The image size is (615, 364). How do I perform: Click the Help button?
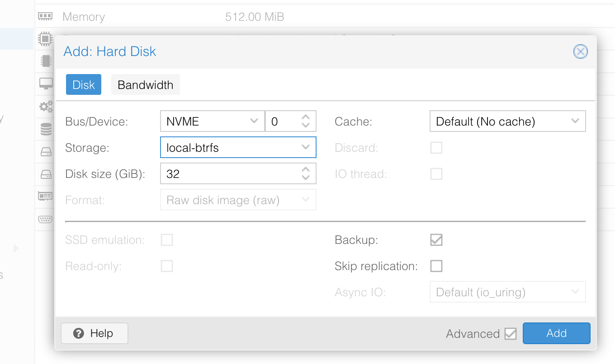point(95,333)
